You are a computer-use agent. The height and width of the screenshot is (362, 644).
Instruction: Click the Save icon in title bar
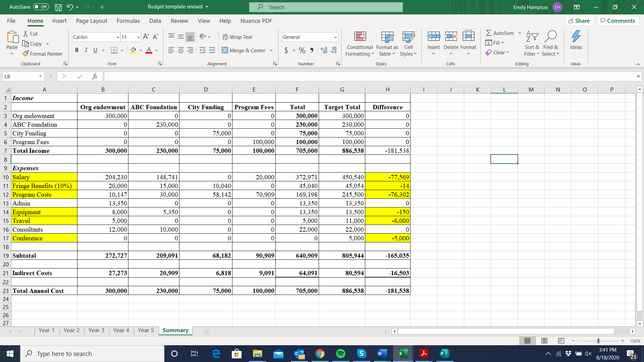click(58, 7)
